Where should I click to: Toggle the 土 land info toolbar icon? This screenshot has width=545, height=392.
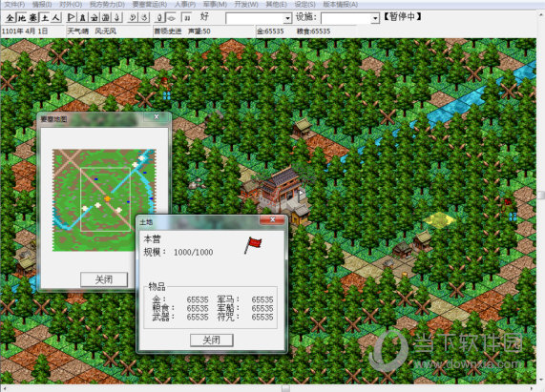(45, 17)
